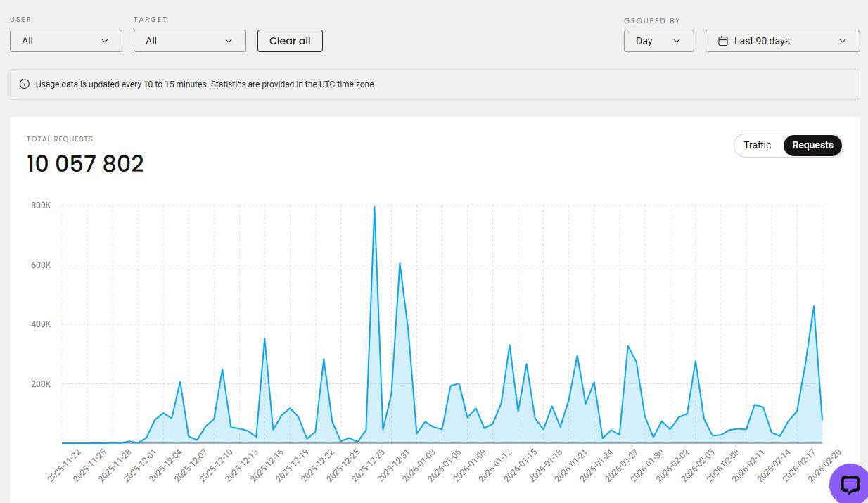Image resolution: width=868 pixels, height=503 pixels.
Task: Switch the chart to Traffic view
Action: pyautogui.click(x=757, y=145)
